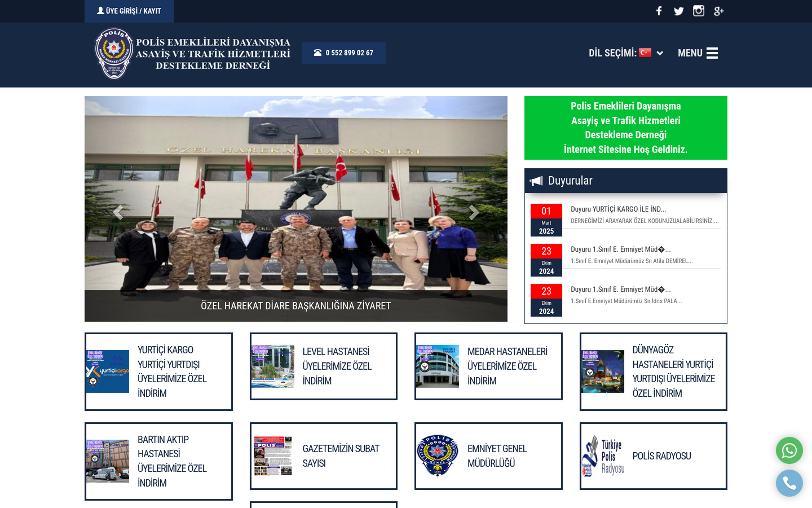This screenshot has width=812, height=508.
Task: Open LEVEL HASTANESİ özel indirim card
Action: [x=324, y=366]
